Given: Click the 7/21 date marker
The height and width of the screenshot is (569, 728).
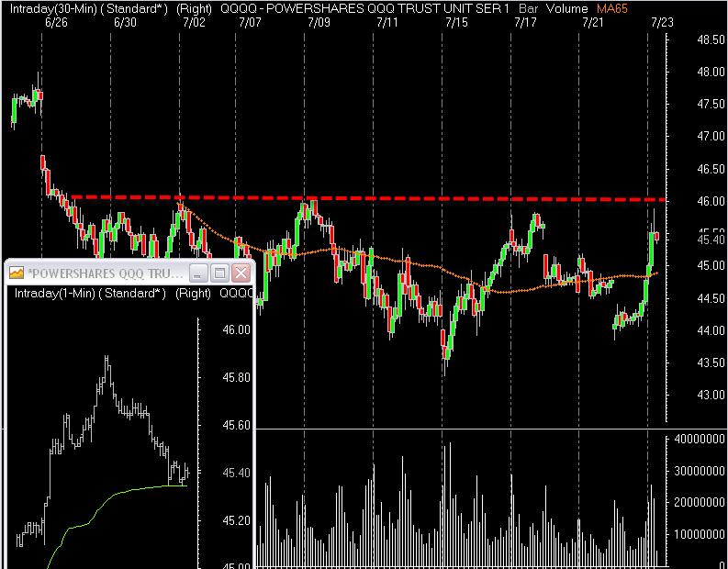Looking at the screenshot, I should 592,22.
